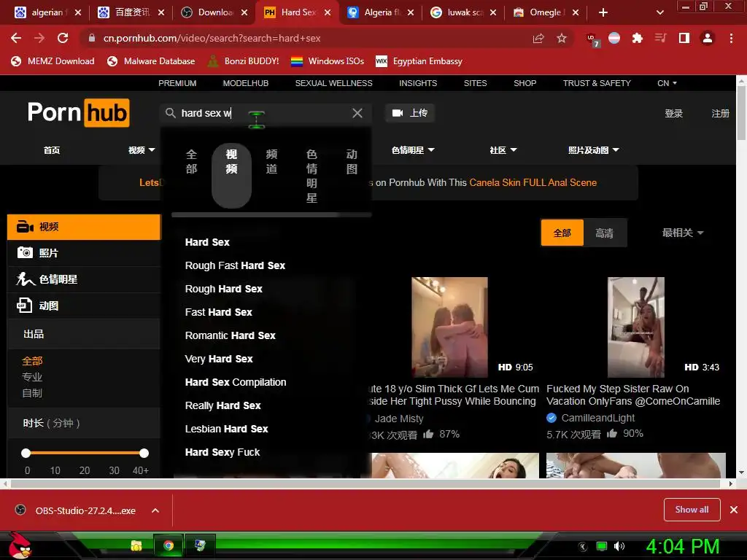This screenshot has width=747, height=560.
Task: Open the Angry Birds start button
Action: (20, 545)
